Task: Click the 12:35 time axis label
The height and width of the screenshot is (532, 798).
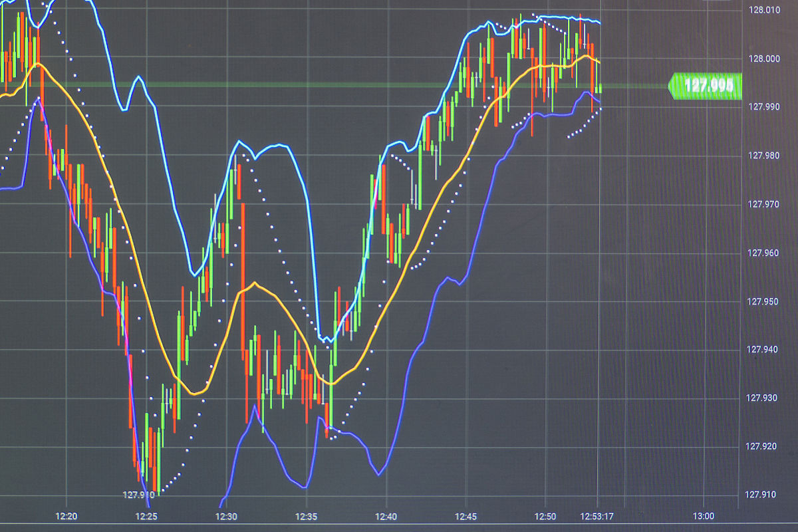Action: 307,517
